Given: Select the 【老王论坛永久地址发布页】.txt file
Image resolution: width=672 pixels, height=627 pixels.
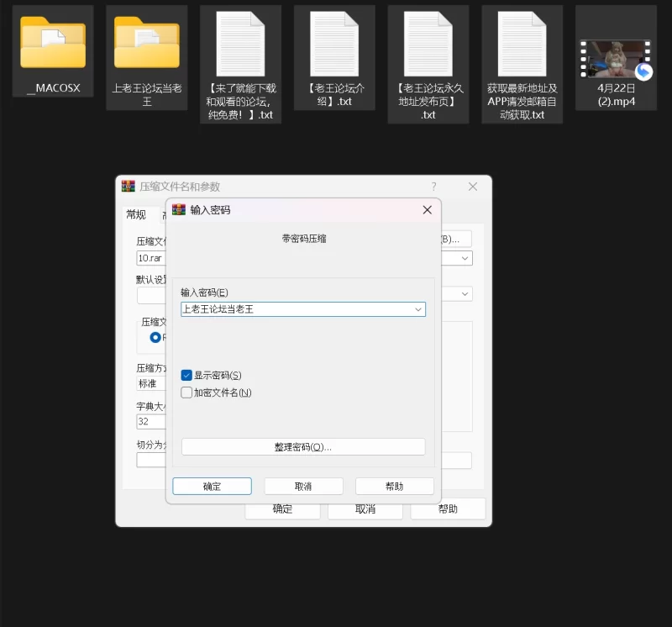Looking at the screenshot, I should pos(428,45).
